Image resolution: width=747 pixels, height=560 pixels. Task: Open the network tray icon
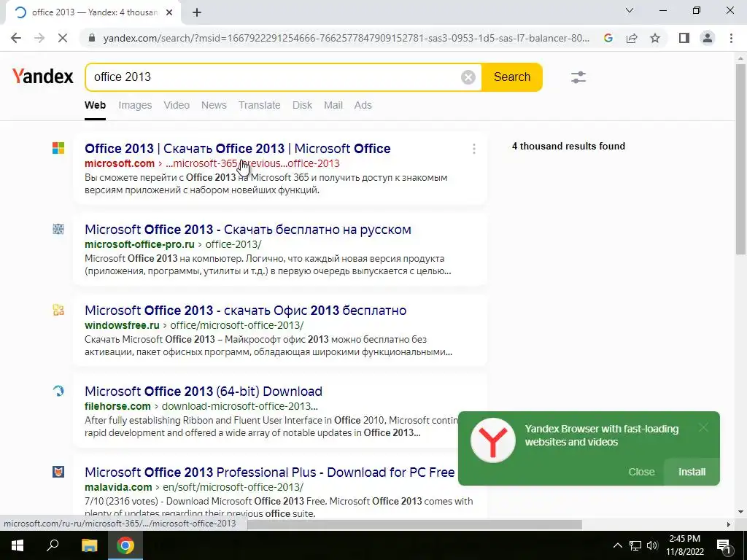point(635,545)
